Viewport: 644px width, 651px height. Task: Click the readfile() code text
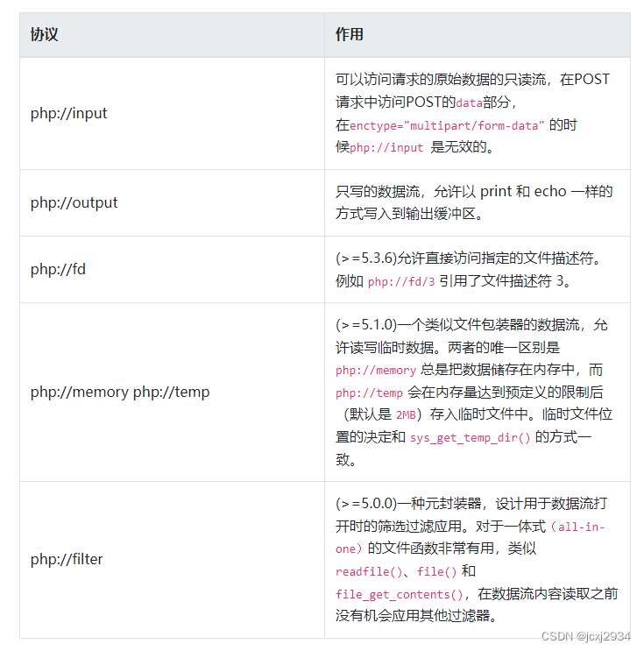pyautogui.click(x=369, y=571)
